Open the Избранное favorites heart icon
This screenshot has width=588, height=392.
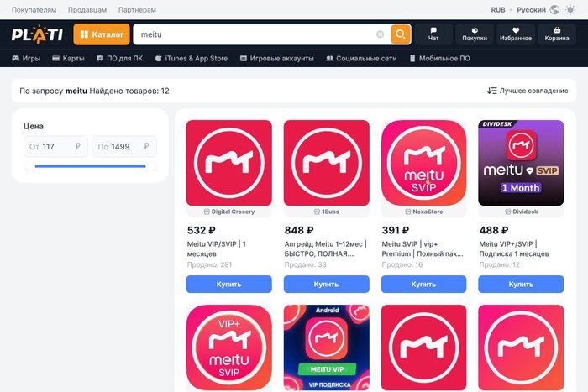(516, 34)
